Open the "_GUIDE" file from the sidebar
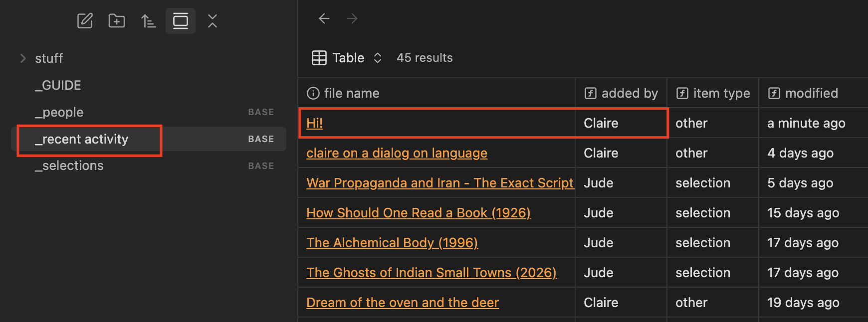868x322 pixels. 57,85
